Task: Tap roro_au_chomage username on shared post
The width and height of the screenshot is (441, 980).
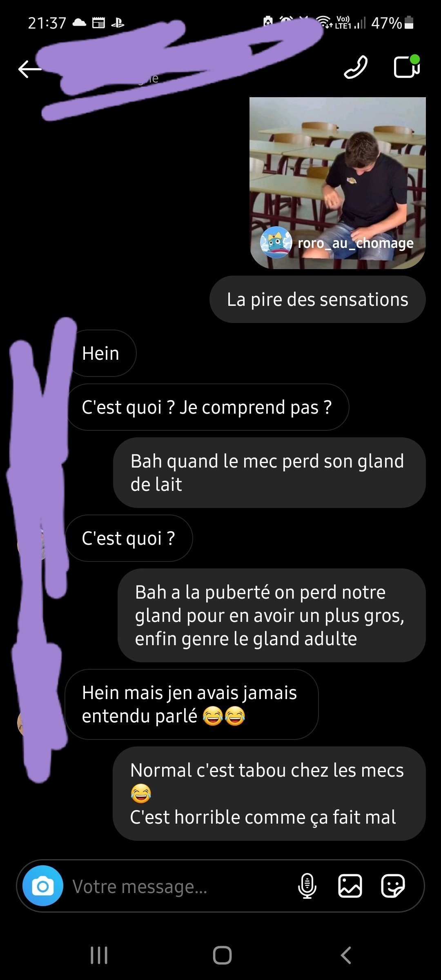Action: [x=356, y=243]
